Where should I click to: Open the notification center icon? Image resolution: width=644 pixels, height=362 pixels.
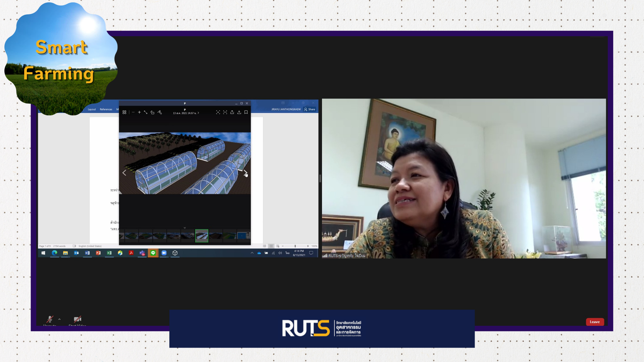pos(311,253)
